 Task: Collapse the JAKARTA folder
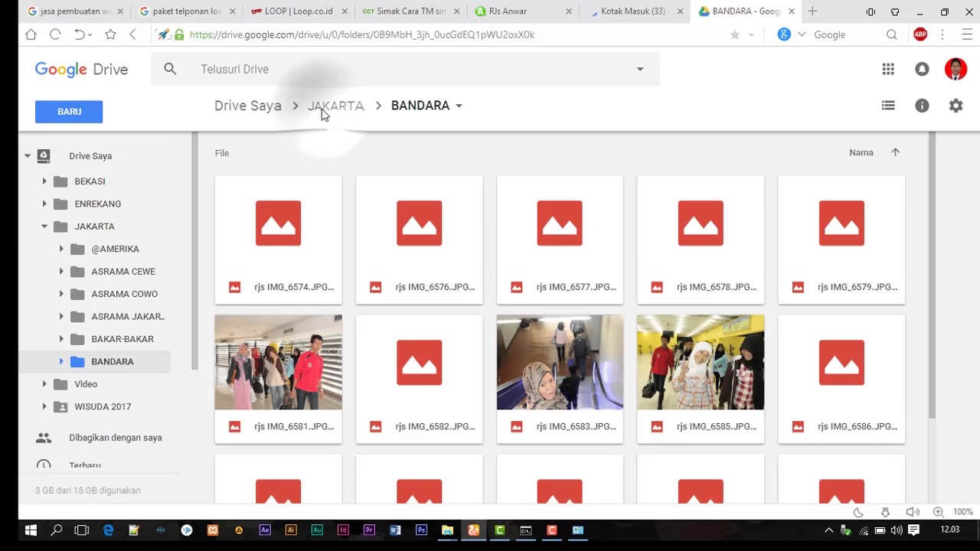point(44,227)
